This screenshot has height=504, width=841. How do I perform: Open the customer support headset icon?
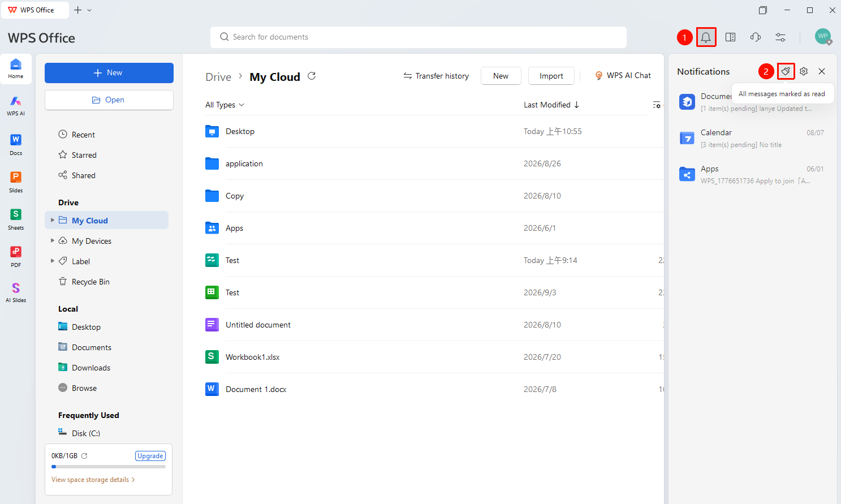[x=756, y=37]
